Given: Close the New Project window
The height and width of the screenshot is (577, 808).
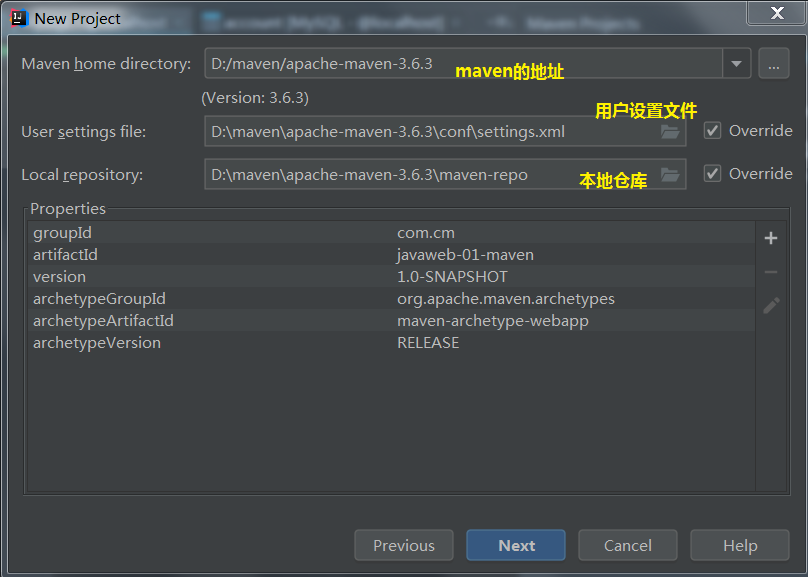Looking at the screenshot, I should coord(777,13).
